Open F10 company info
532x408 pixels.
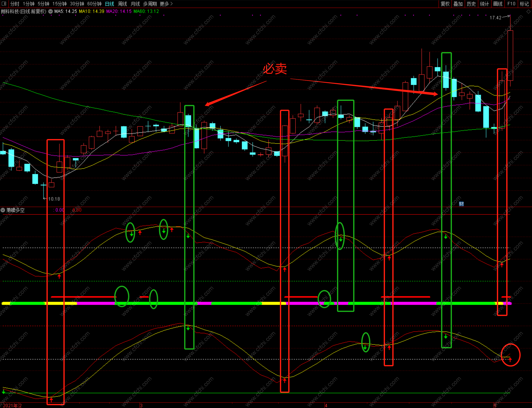point(511,4)
